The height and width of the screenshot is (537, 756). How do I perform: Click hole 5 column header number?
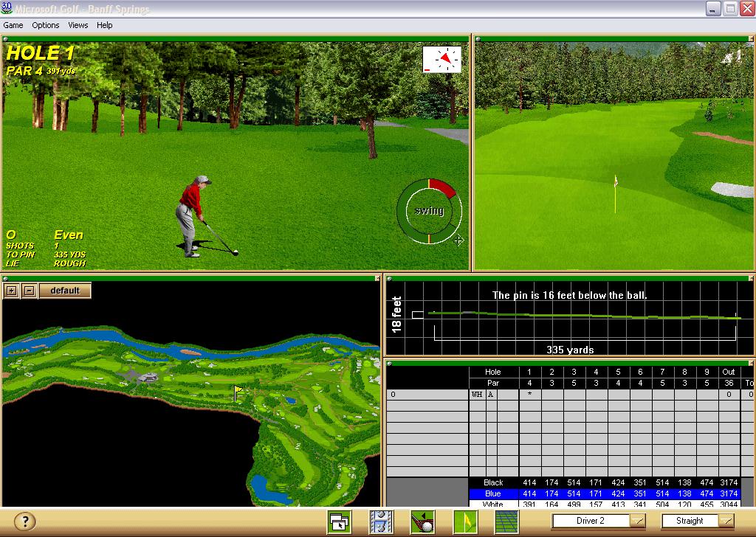(618, 372)
